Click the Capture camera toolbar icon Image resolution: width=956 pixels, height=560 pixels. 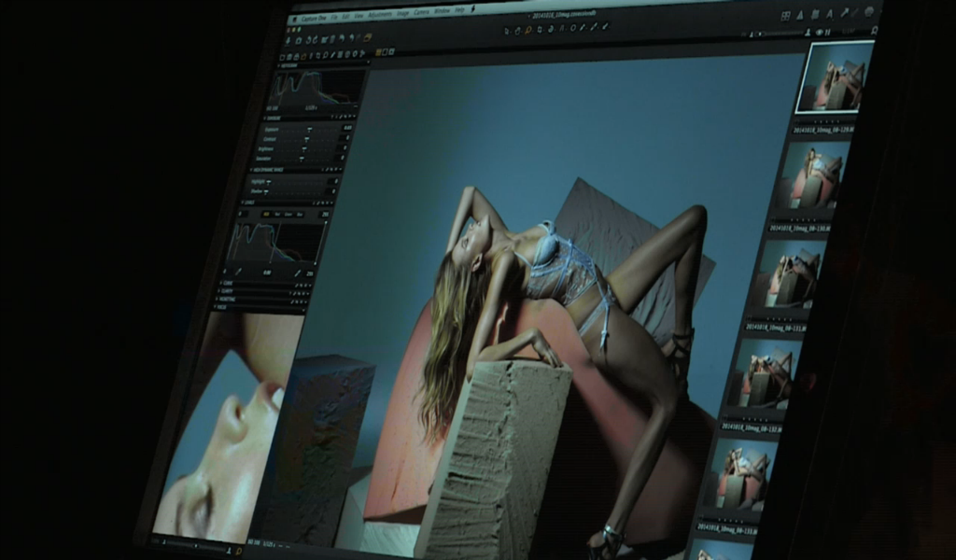click(x=299, y=41)
